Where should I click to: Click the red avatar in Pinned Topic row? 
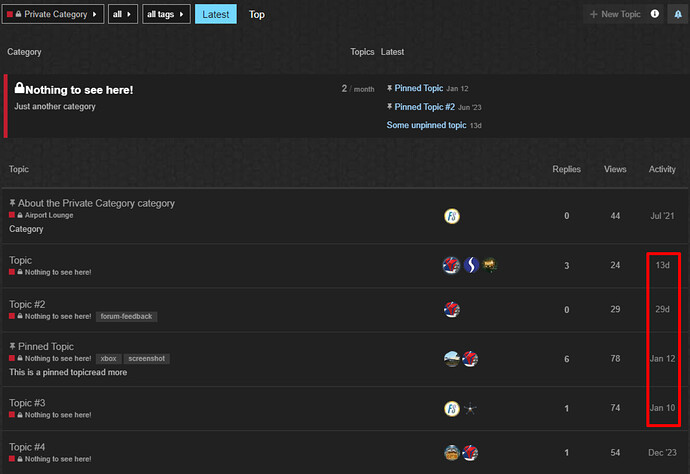coord(470,359)
